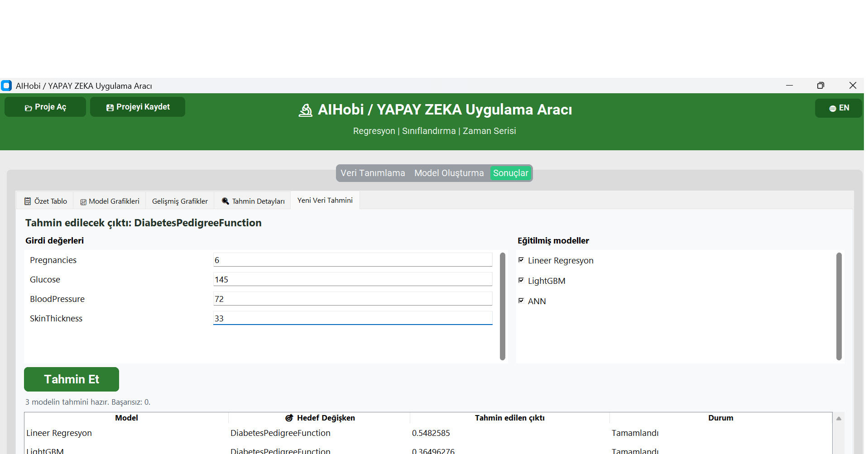Click the Girdi değerleri list scrollbar
868x454 pixels.
pyautogui.click(x=502, y=306)
